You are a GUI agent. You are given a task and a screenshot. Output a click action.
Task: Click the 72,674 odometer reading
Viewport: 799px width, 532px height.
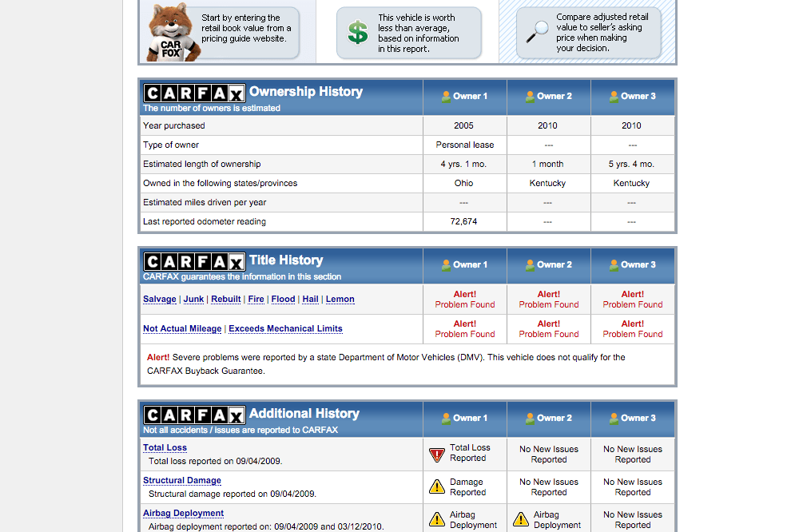point(463,222)
